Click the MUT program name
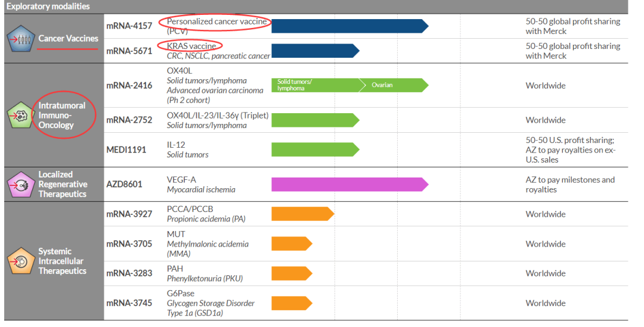This screenshot has width=644, height=327. [176, 234]
